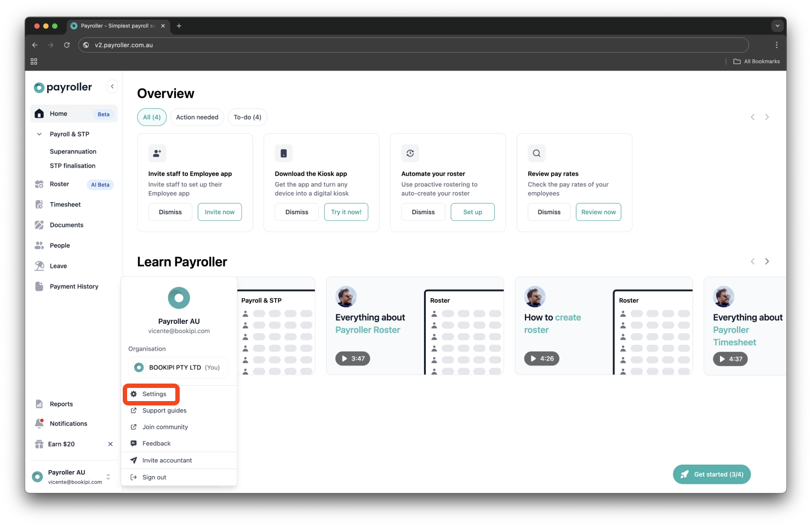Image resolution: width=812 pixels, height=526 pixels.
Task: Open the Documents section
Action: tap(66, 225)
